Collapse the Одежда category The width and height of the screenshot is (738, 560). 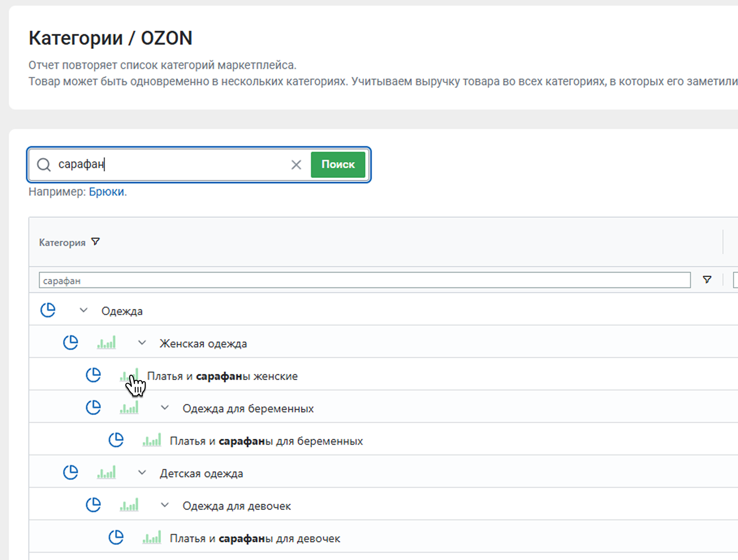(x=84, y=310)
